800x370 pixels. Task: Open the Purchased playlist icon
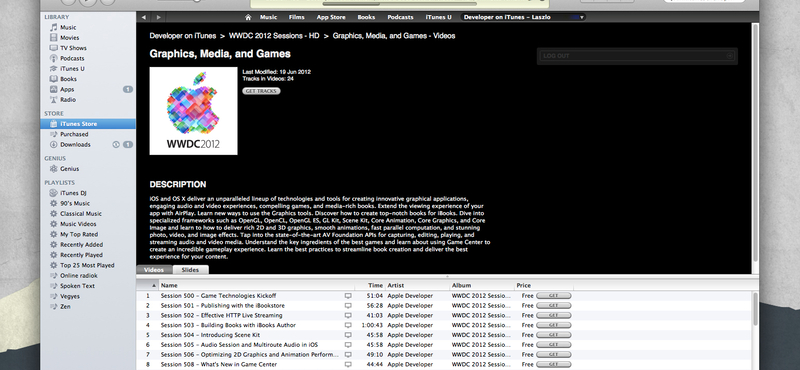(54, 134)
